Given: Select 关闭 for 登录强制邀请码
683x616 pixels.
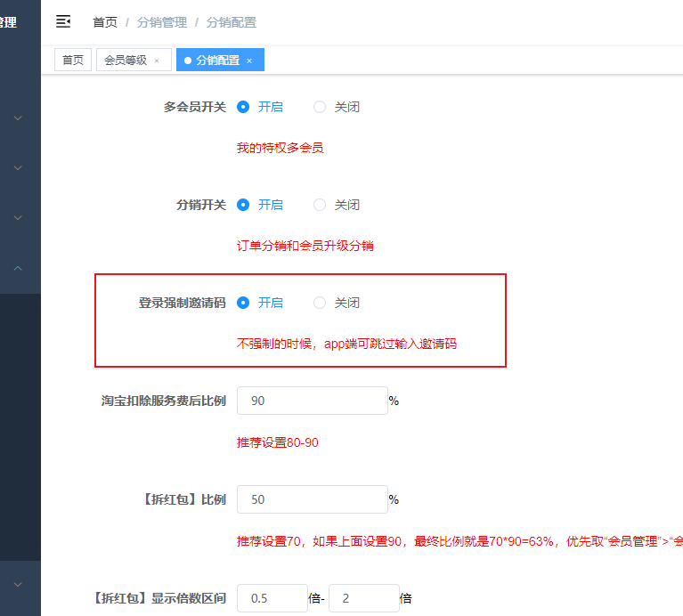Looking at the screenshot, I should pos(320,303).
